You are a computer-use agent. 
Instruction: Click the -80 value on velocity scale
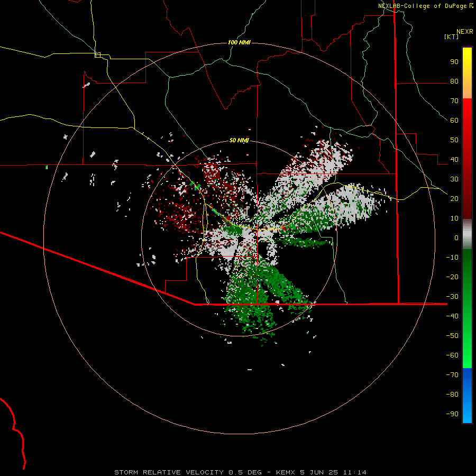(452, 395)
